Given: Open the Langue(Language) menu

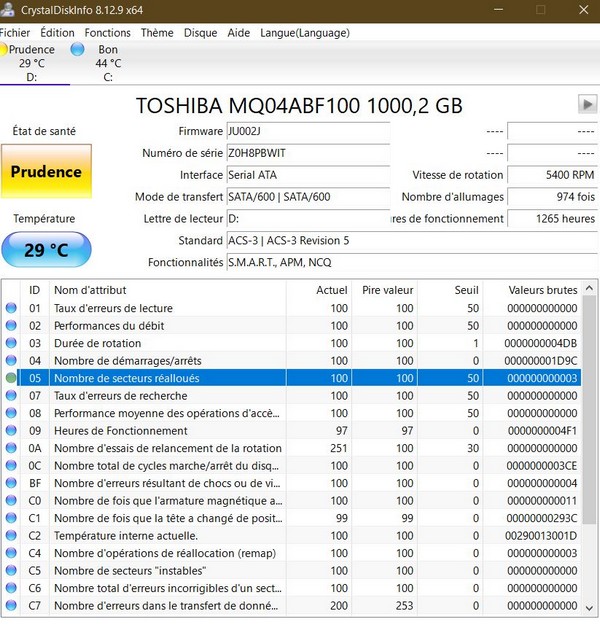Looking at the screenshot, I should [305, 33].
